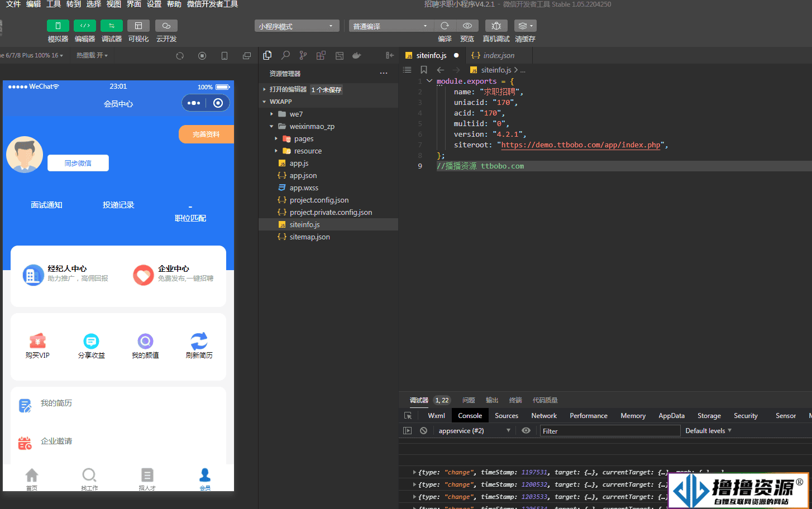Expand the open editors section
Viewport: 812px width, 509px height.
328,89
